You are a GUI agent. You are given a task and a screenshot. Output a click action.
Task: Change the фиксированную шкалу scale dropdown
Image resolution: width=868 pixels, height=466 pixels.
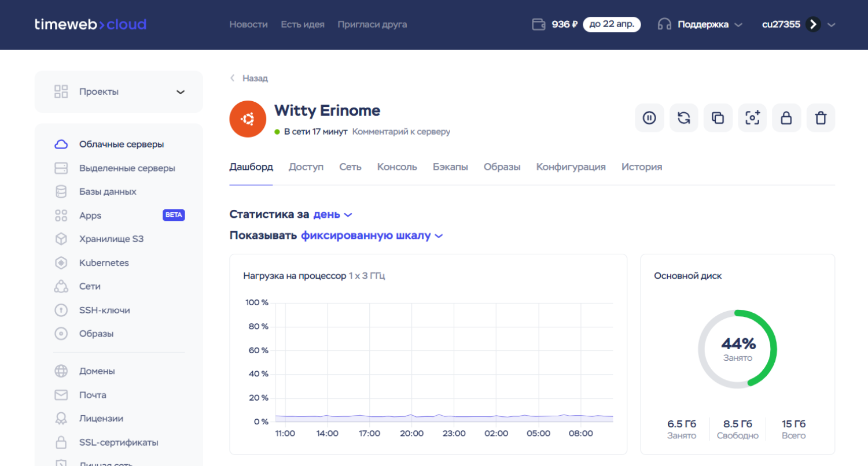coord(372,236)
